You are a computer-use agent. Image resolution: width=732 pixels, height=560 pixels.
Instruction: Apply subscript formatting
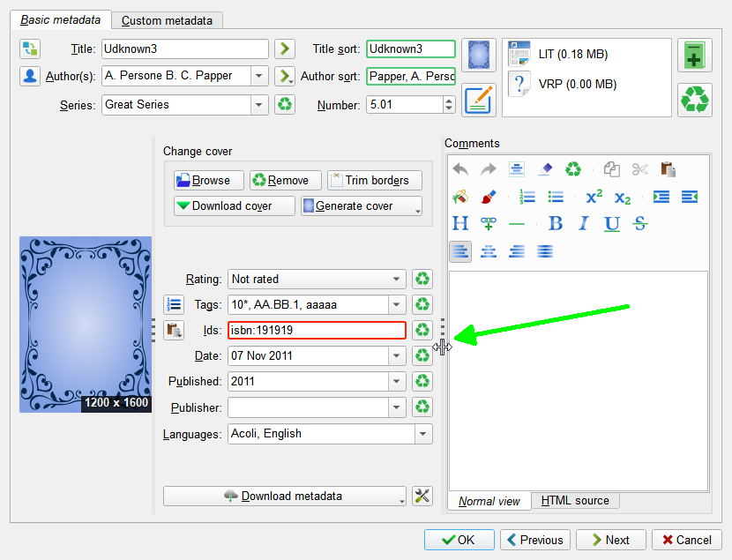click(x=623, y=197)
